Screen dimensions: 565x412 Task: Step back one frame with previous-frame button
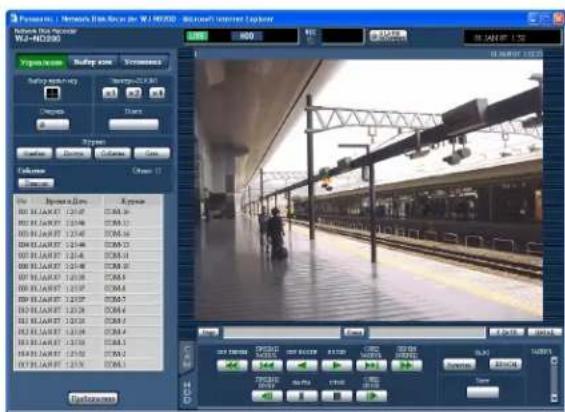267,396
